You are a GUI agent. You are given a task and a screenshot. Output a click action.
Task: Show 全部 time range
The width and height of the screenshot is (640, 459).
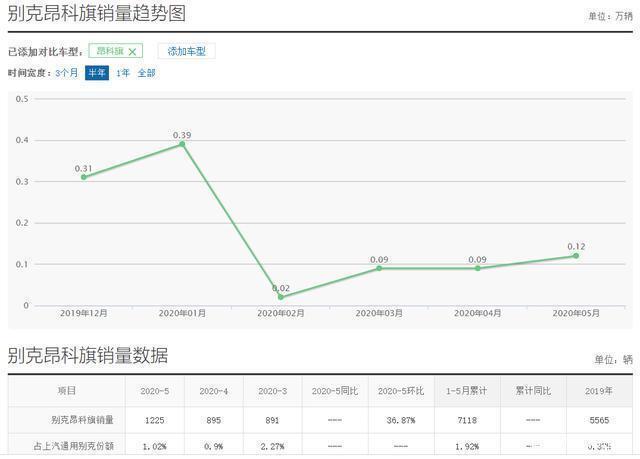point(147,73)
